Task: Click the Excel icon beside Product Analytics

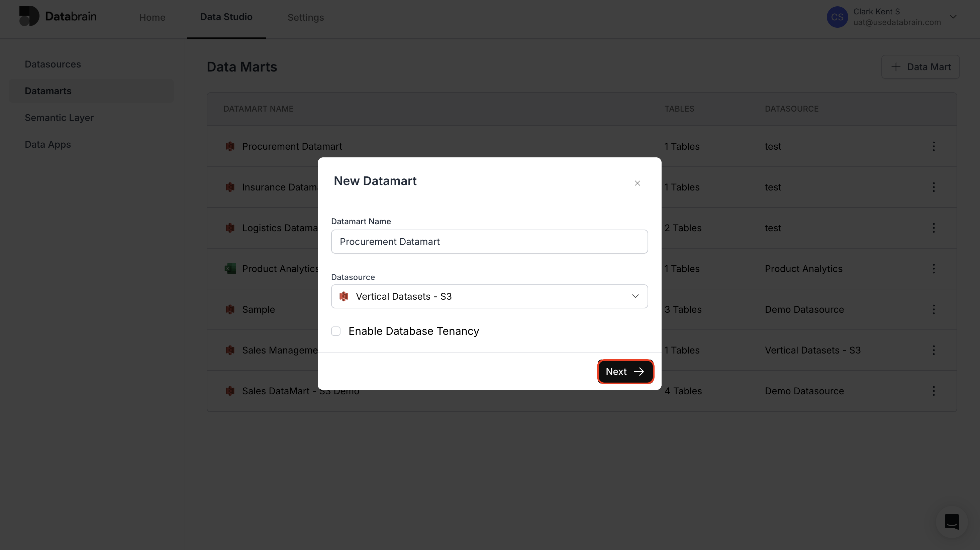Action: tap(230, 268)
